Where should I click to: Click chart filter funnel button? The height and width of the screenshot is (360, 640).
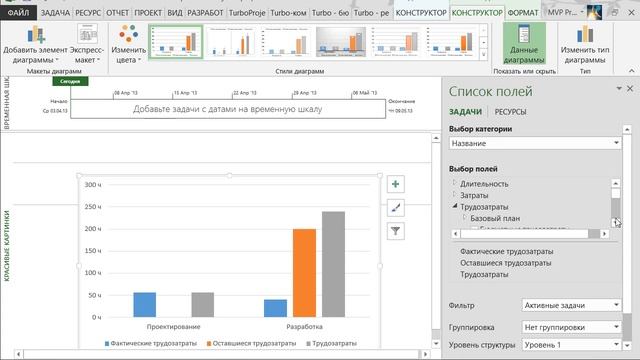396,231
